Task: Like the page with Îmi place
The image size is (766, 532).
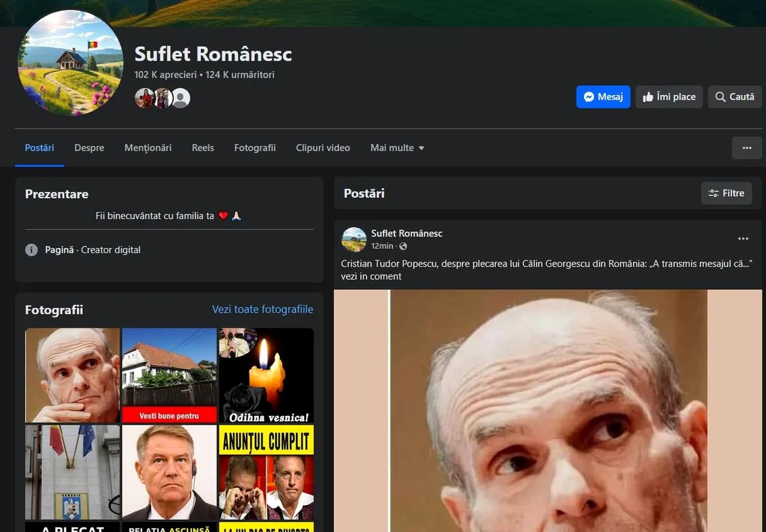Action: click(670, 96)
